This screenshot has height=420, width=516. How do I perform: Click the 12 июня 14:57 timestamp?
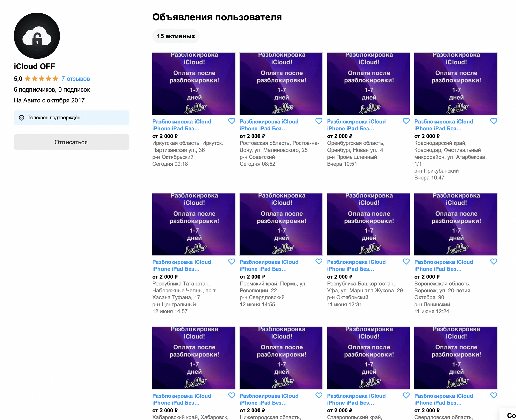pos(170,311)
